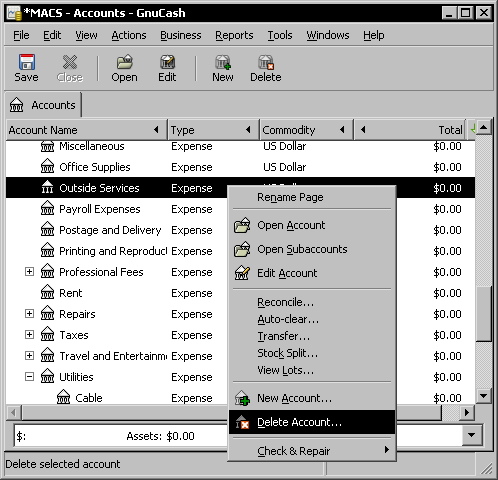Sort by the Account Name column header
This screenshot has height=480, width=498.
[86, 130]
